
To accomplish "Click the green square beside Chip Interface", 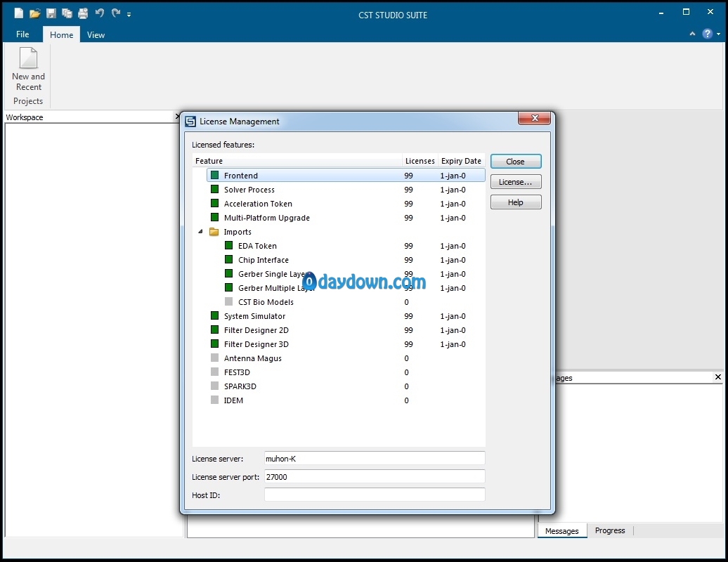I will tap(229, 259).
